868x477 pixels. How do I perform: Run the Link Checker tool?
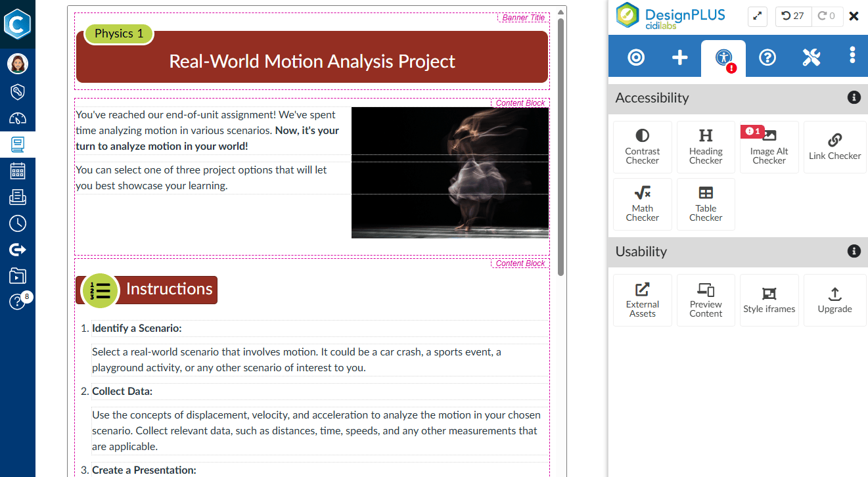834,147
